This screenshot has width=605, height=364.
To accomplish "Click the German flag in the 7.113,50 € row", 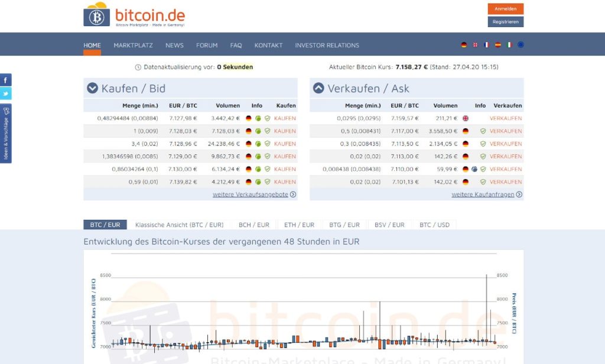I will tap(466, 144).
